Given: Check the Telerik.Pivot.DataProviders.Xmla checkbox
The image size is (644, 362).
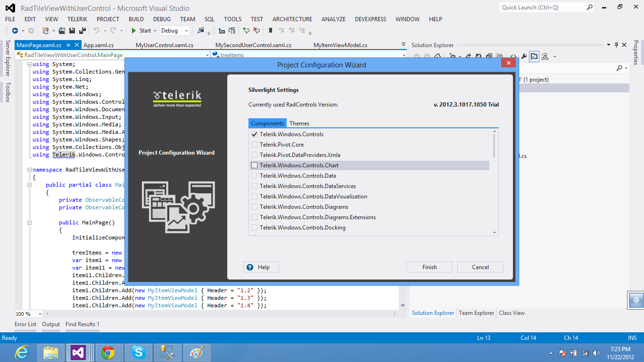Looking at the screenshot, I should [x=255, y=155].
